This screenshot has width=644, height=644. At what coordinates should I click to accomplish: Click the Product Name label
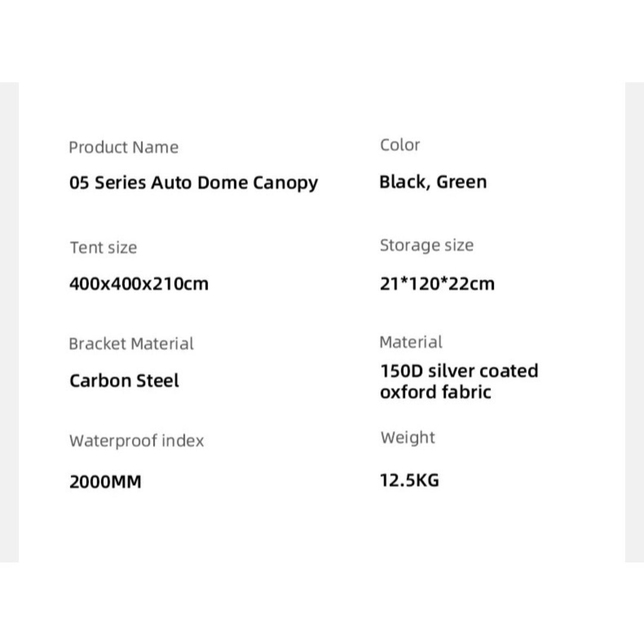click(123, 147)
